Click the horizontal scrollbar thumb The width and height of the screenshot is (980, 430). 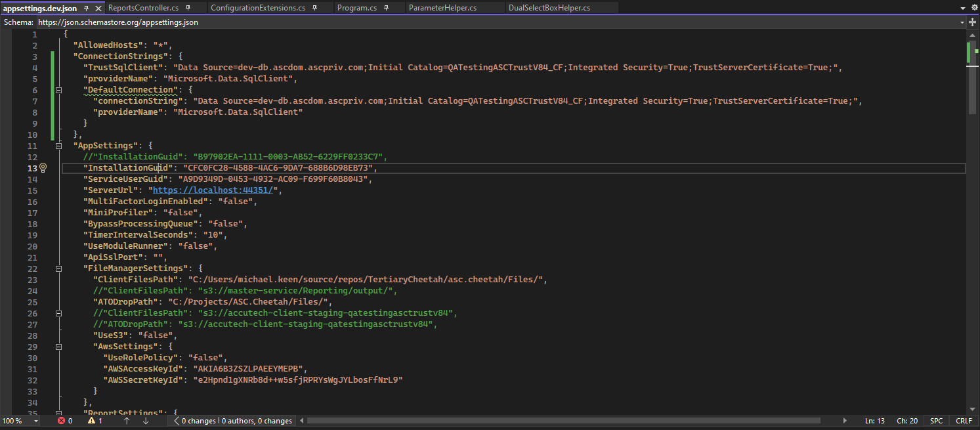563,421
